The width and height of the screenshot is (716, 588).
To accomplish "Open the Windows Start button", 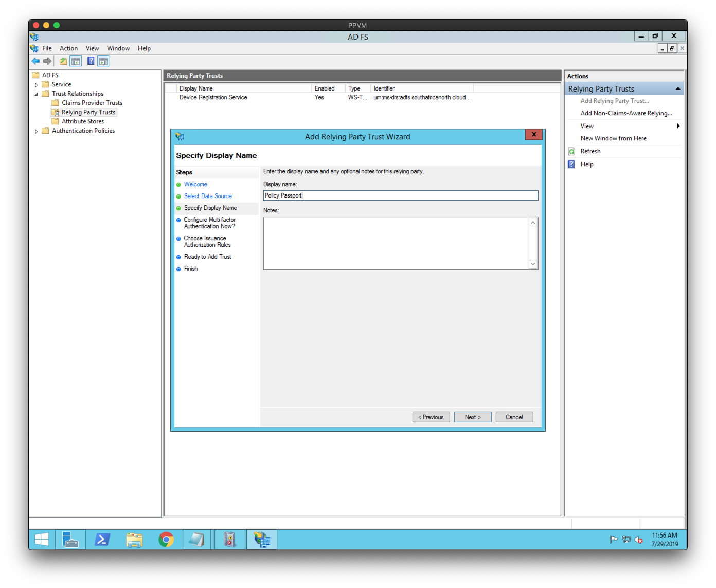I will (x=42, y=540).
